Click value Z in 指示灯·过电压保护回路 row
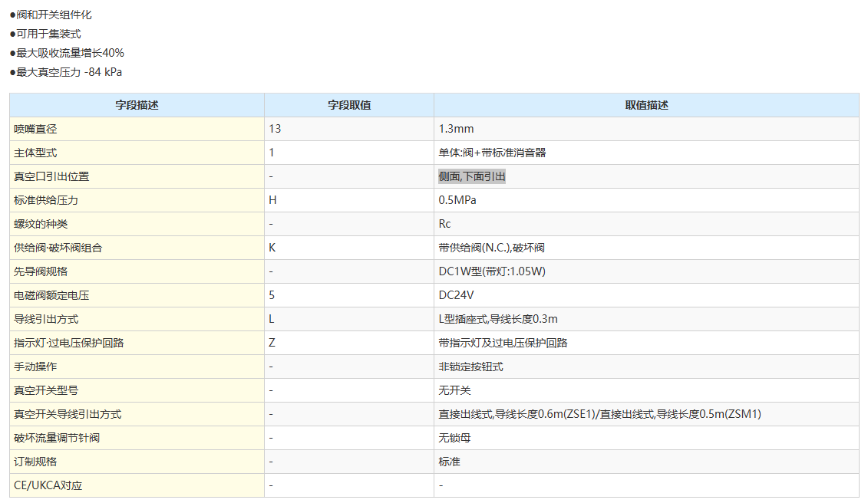 point(272,343)
